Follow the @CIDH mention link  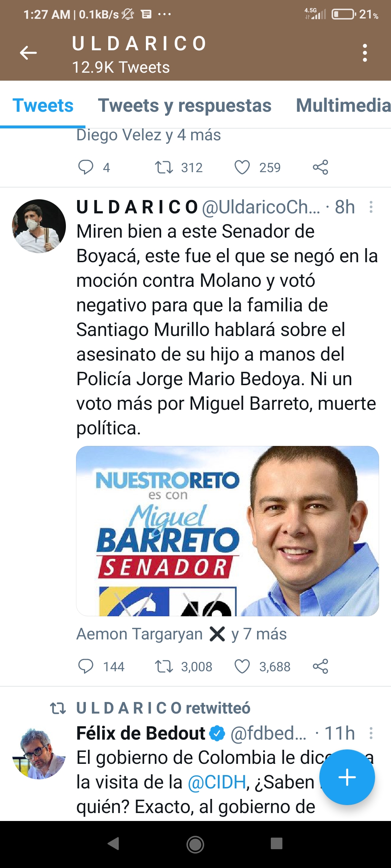pos(217,782)
